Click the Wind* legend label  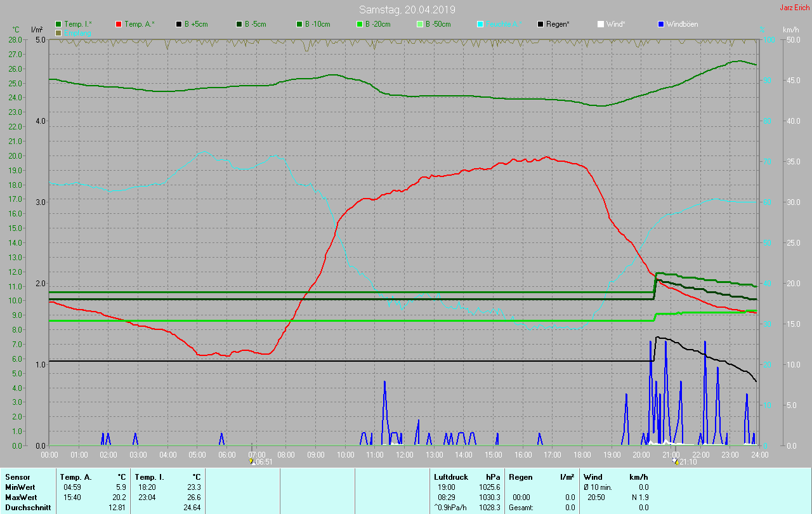click(615, 24)
